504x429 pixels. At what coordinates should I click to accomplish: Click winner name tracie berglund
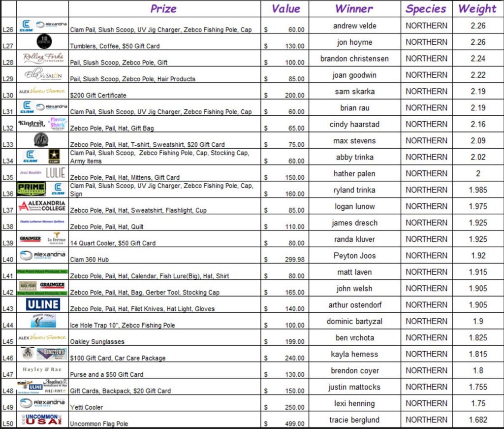[354, 420]
